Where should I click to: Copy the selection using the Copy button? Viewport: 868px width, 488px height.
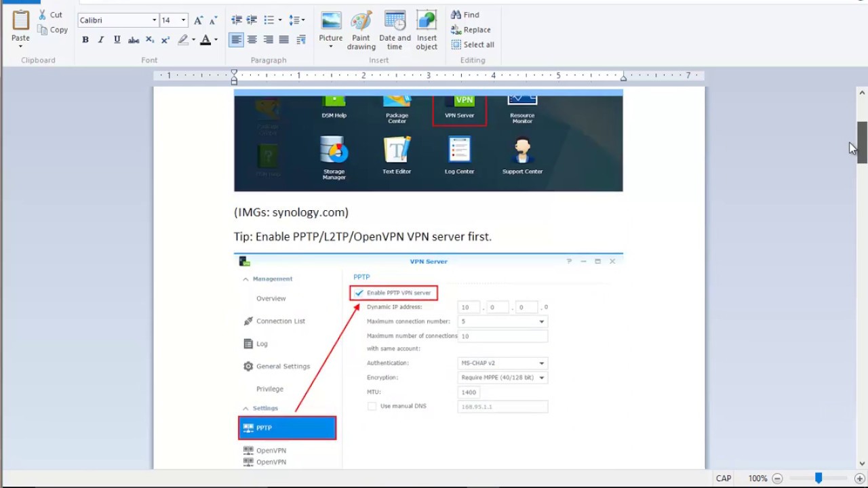point(53,30)
